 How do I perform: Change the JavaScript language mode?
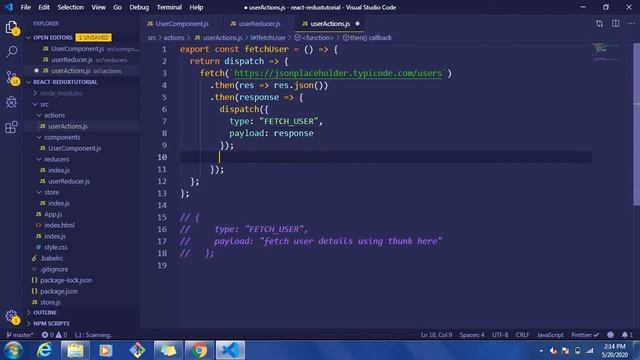pos(550,335)
